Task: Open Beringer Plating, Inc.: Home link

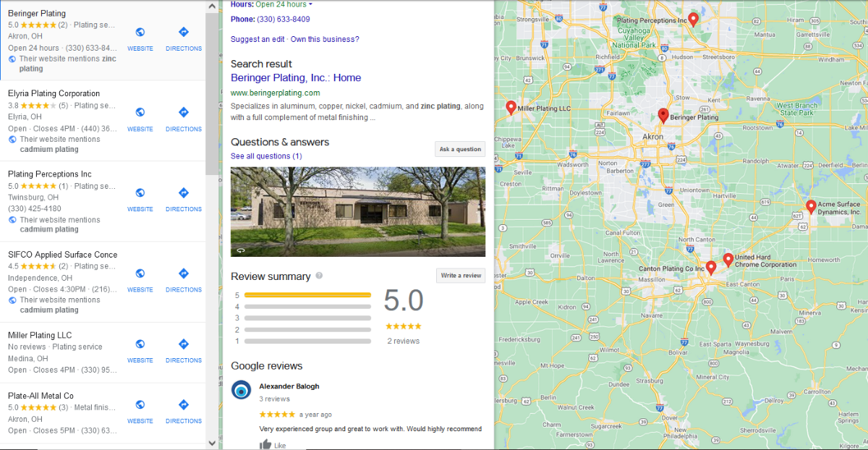Action: pos(295,77)
